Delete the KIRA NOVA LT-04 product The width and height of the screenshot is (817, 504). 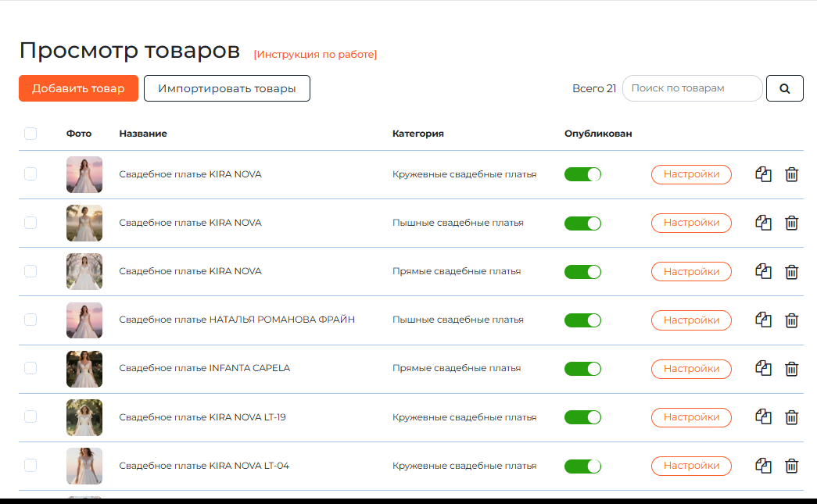point(791,466)
